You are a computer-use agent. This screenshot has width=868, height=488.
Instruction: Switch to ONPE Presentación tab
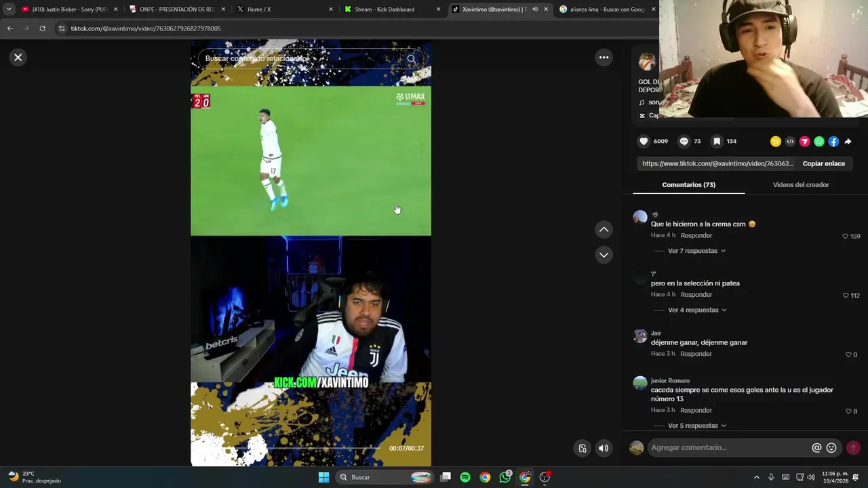coord(176,9)
